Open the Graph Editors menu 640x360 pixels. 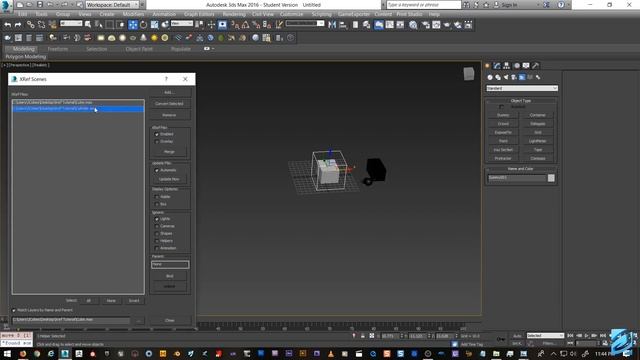[x=199, y=14]
